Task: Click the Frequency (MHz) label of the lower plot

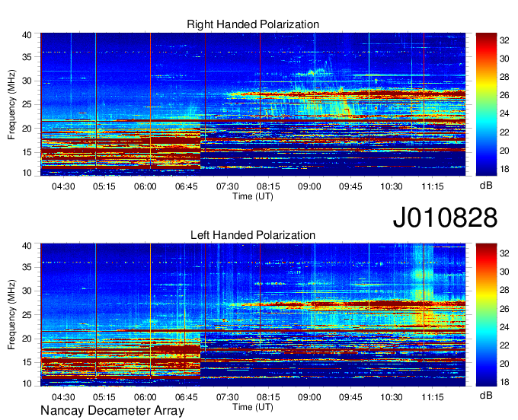Action: click(11, 315)
